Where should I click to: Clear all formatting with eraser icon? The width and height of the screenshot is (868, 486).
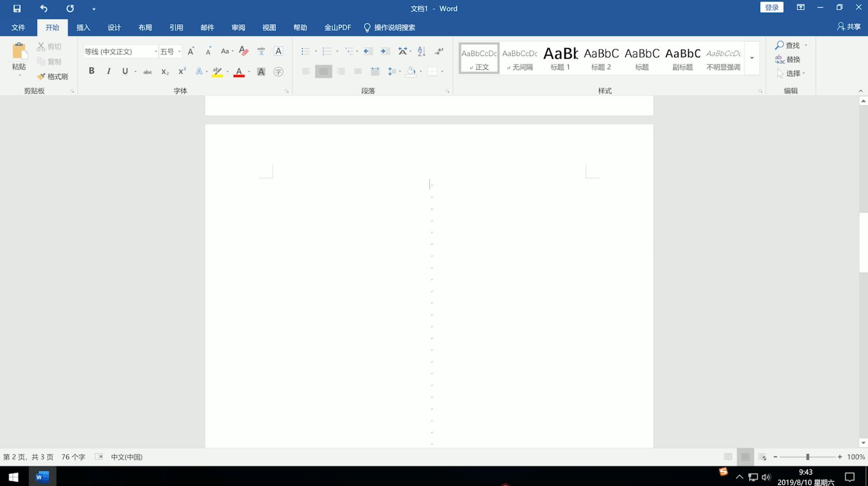(x=243, y=51)
